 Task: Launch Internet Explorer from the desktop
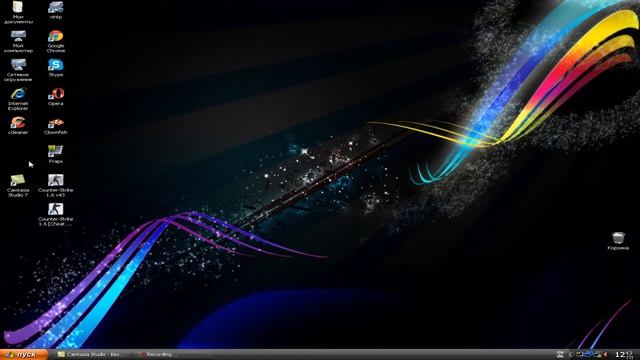click(18, 99)
